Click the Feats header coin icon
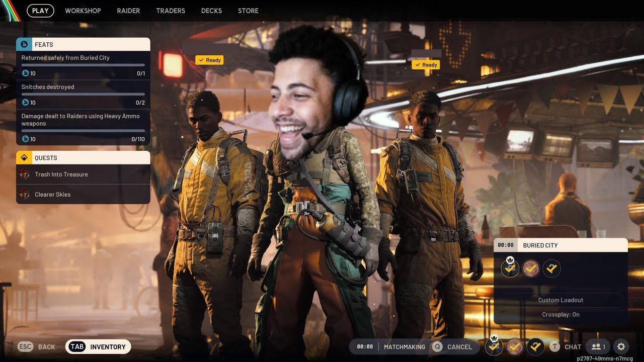The height and width of the screenshot is (362, 644). (24, 44)
